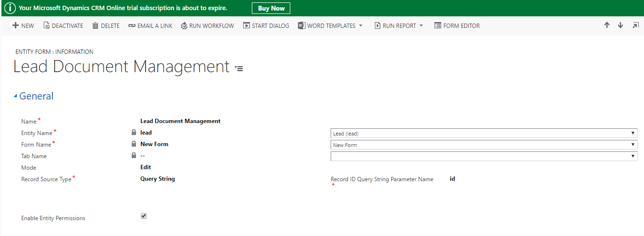Go to previous record with up arrow
This screenshot has height=236, width=644.
coord(607,25)
